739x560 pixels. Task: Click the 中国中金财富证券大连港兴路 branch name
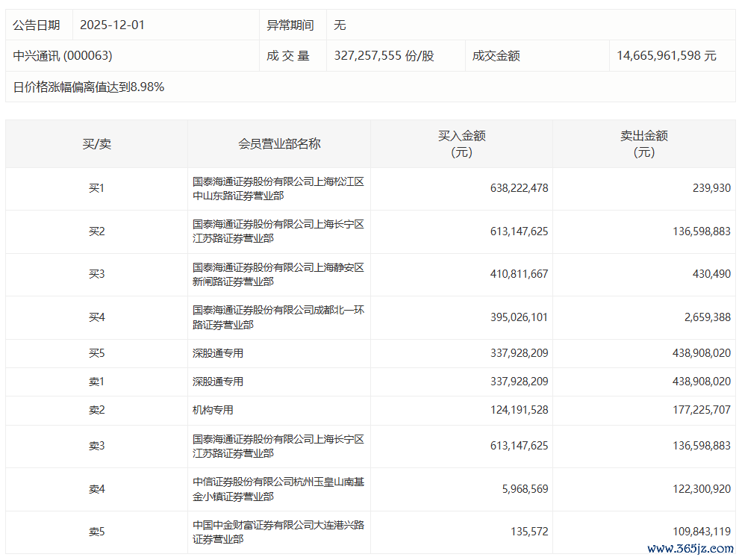278,532
